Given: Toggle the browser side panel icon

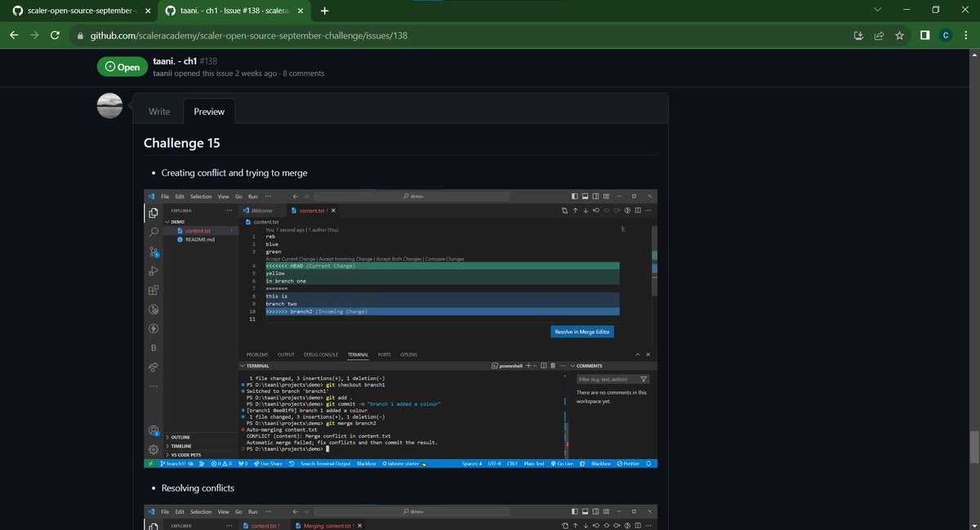Looking at the screenshot, I should click(924, 36).
